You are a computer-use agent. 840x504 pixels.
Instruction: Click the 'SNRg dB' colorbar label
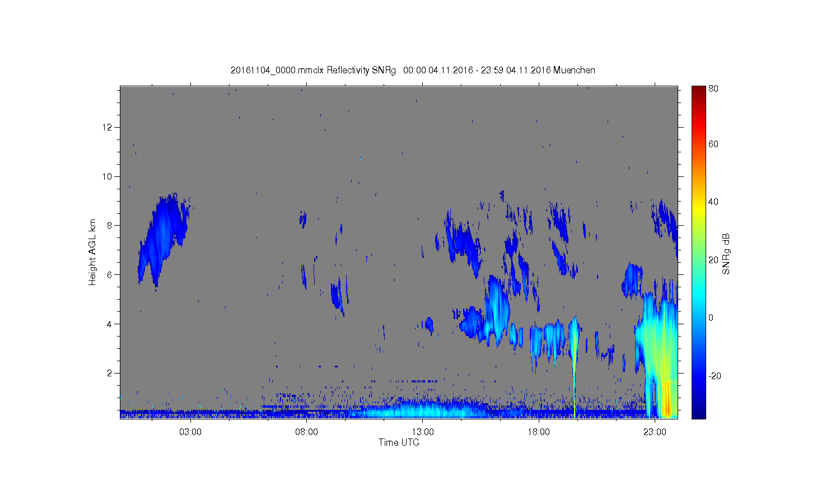click(x=726, y=254)
